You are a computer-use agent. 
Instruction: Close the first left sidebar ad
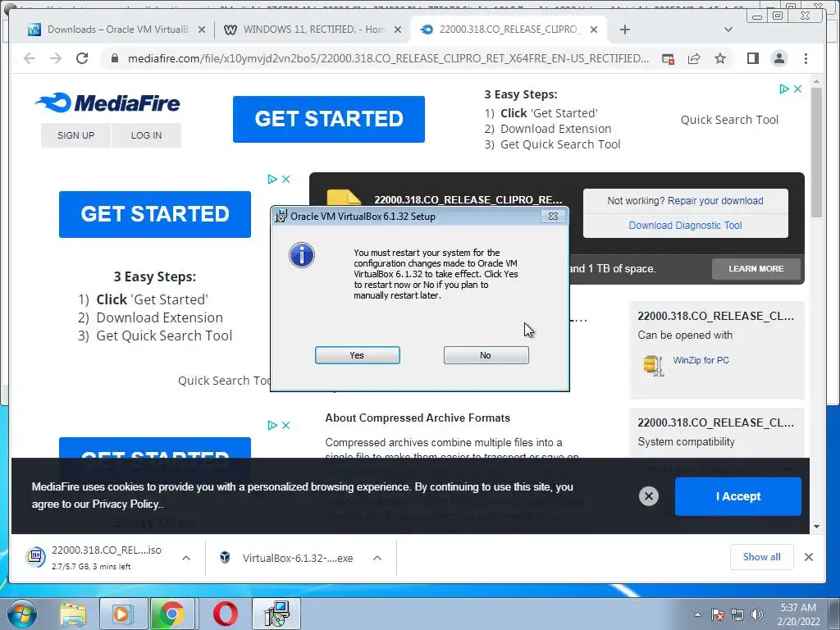tap(286, 179)
